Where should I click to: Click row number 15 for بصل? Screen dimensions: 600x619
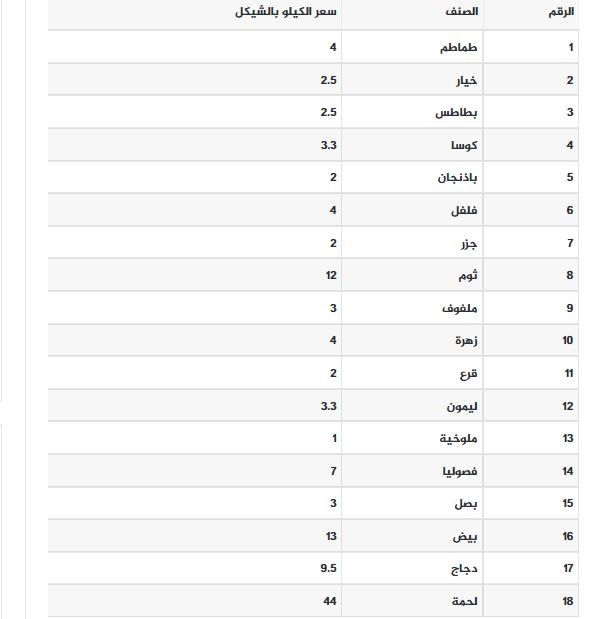click(x=568, y=503)
